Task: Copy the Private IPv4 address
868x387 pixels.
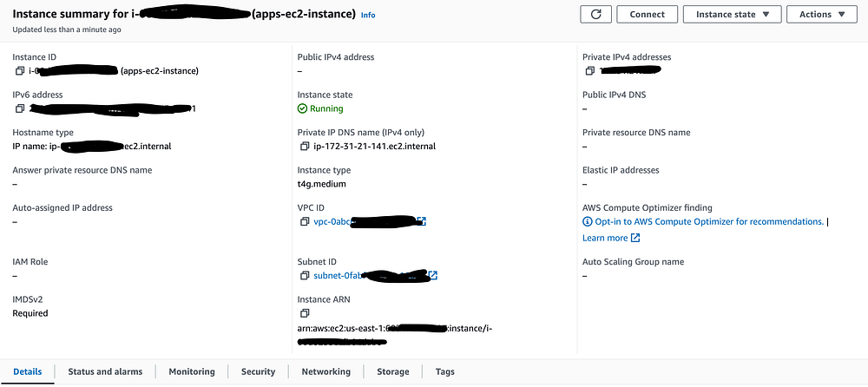Action: (589, 71)
